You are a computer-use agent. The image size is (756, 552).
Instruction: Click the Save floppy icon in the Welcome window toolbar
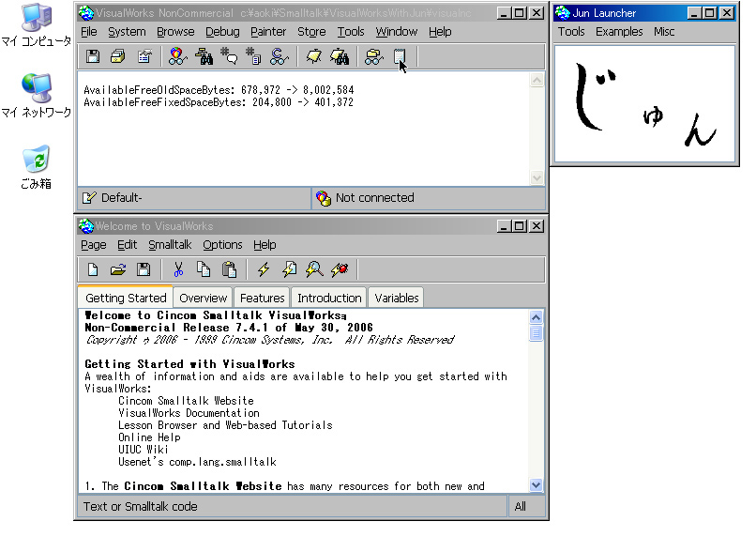[x=144, y=269]
